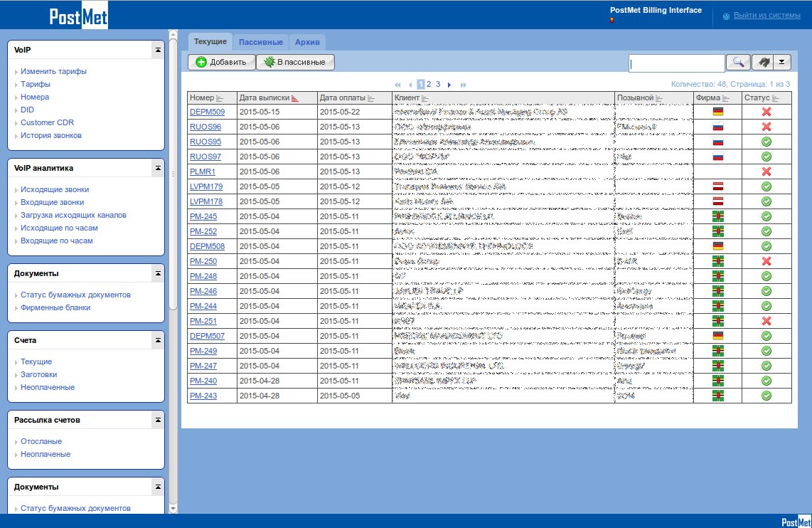The height and width of the screenshot is (528, 812).
Task: Open invoice PM-240
Action: pos(203,381)
